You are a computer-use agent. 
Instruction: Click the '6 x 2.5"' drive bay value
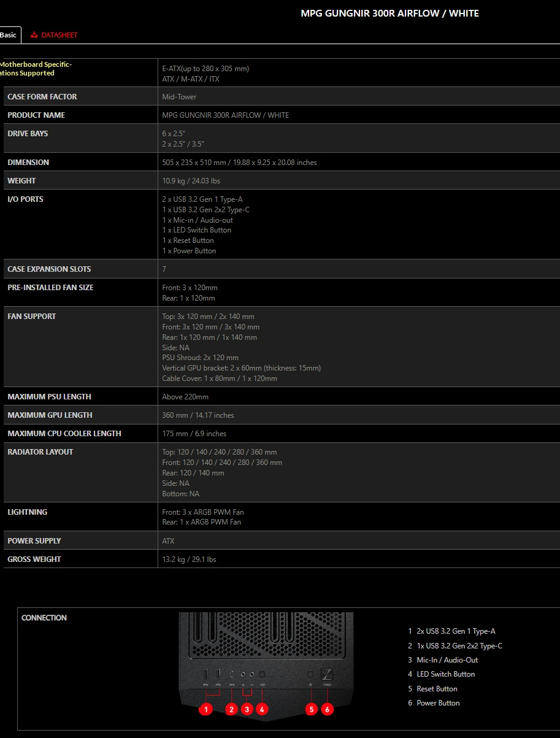click(x=174, y=134)
